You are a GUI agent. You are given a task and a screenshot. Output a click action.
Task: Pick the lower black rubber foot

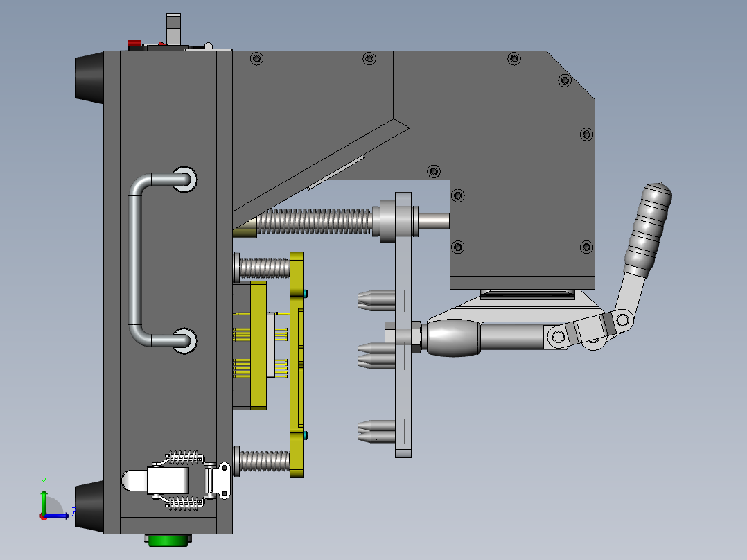click(89, 506)
